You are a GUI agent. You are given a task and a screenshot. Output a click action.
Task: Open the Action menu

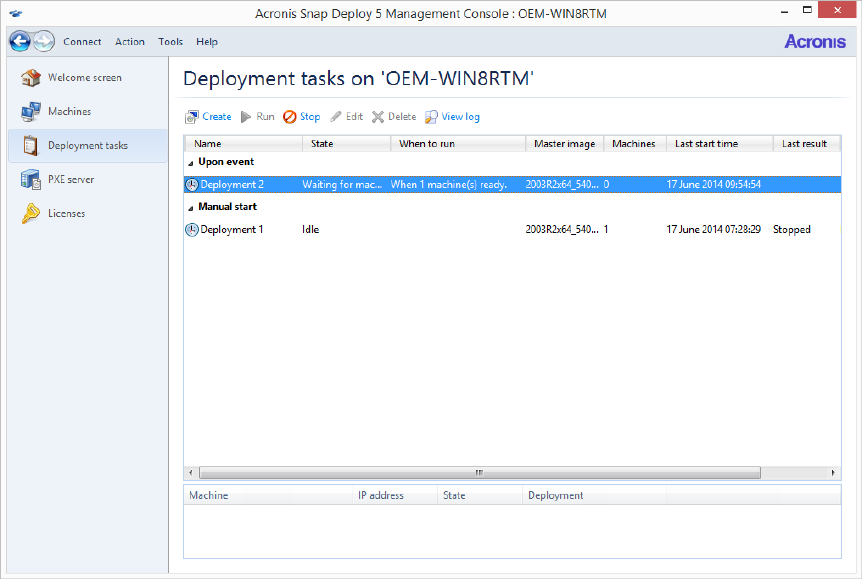click(130, 42)
